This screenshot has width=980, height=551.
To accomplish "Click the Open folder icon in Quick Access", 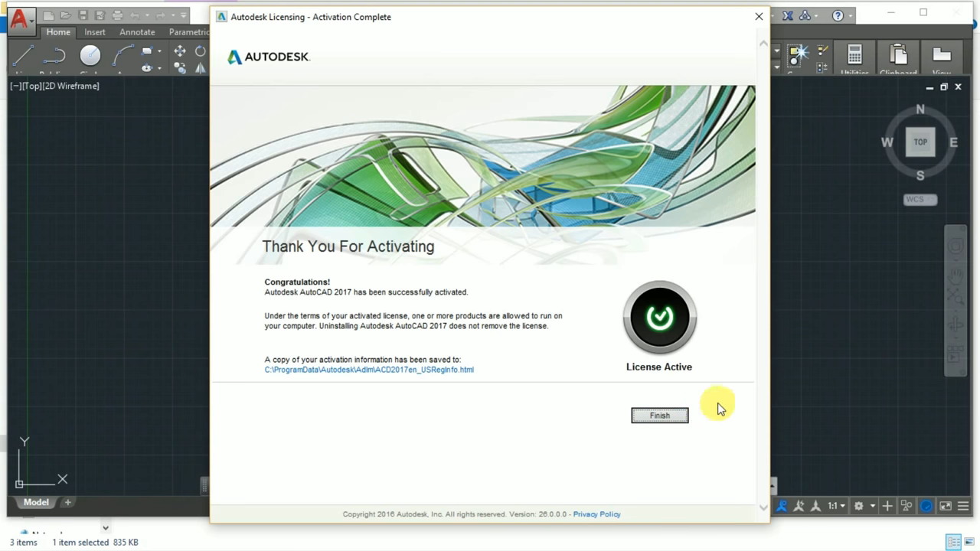I will click(x=66, y=15).
